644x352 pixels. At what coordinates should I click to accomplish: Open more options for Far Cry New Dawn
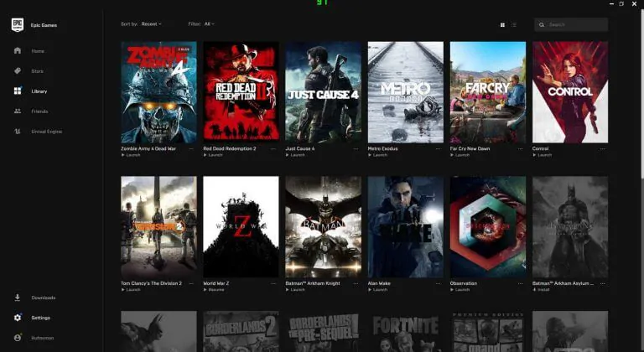(521, 148)
